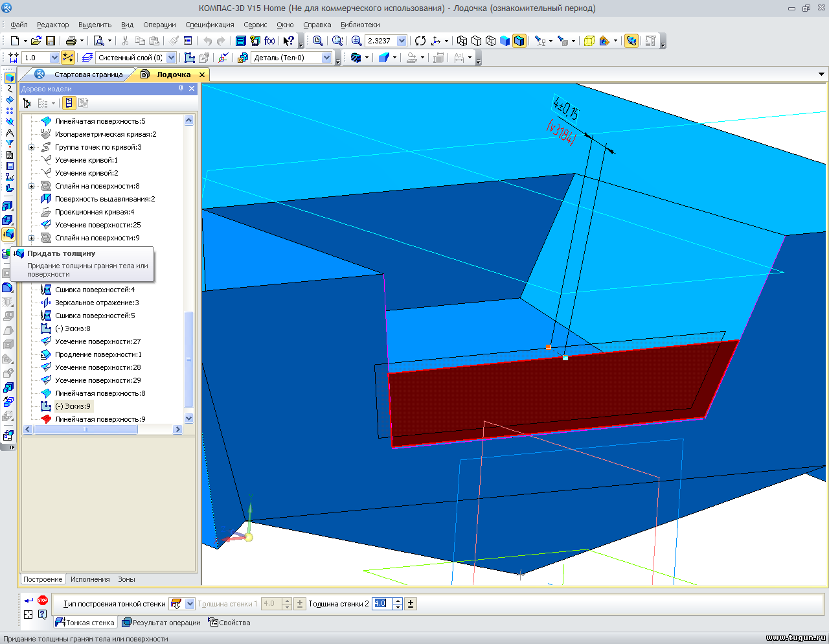Click the red STOP icon to abort
This screenshot has width=829, height=644.
pos(43,601)
